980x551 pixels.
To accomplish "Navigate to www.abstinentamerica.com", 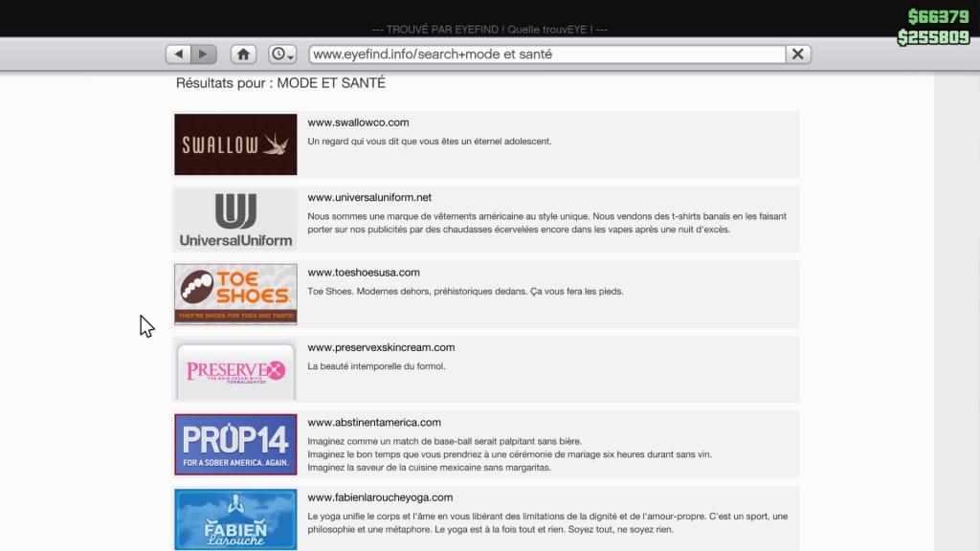I will (x=374, y=422).
